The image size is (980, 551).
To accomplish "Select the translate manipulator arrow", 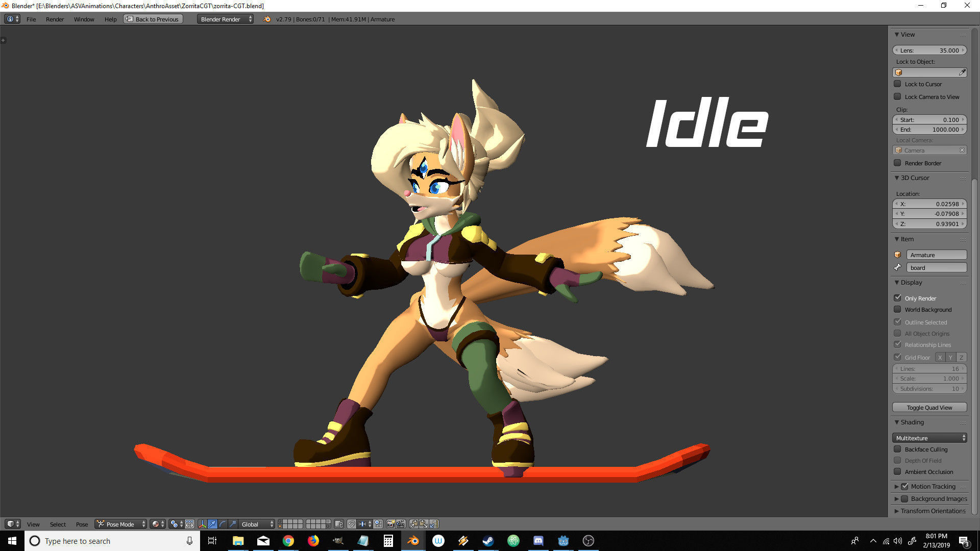I will (212, 524).
